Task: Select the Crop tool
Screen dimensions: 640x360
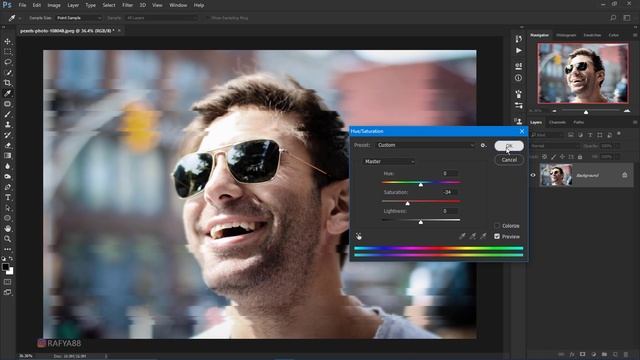Action: pyautogui.click(x=7, y=83)
